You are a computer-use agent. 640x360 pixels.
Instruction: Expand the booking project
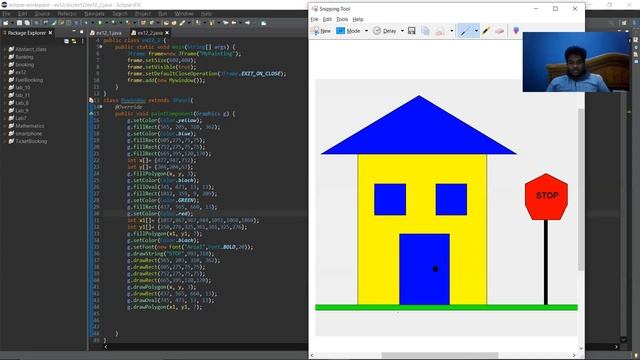pyautogui.click(x=5, y=65)
